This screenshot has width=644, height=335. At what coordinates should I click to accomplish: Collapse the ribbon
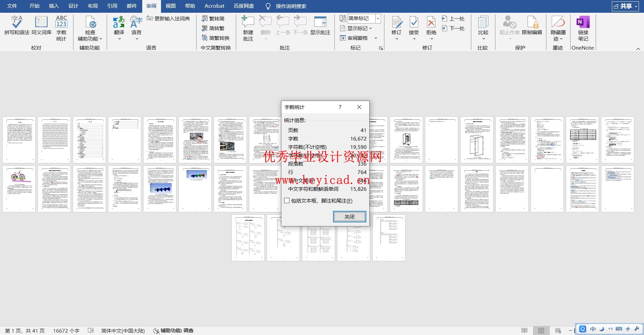tap(638, 49)
